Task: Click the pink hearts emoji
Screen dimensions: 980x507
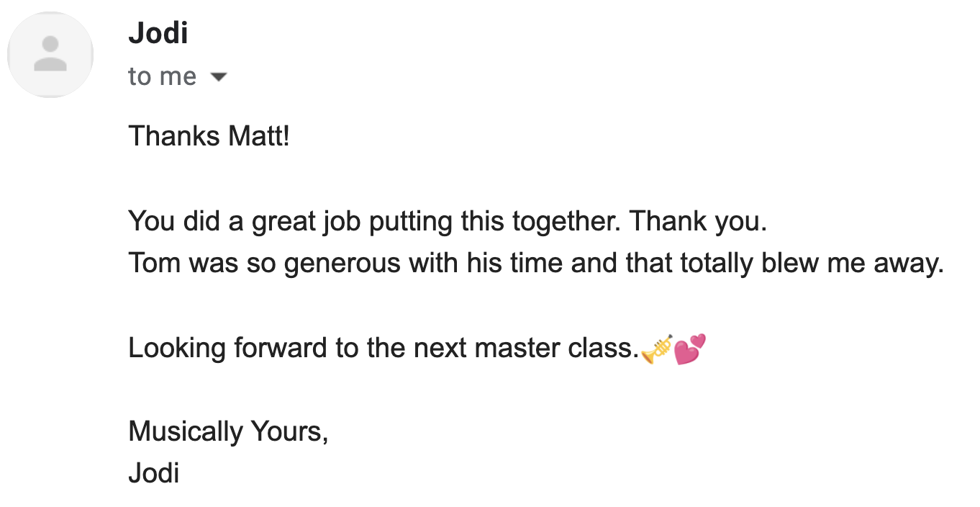Action: (690, 349)
